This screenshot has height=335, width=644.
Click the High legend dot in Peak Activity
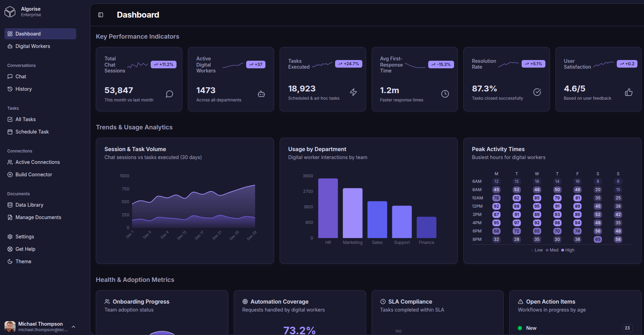pos(563,250)
